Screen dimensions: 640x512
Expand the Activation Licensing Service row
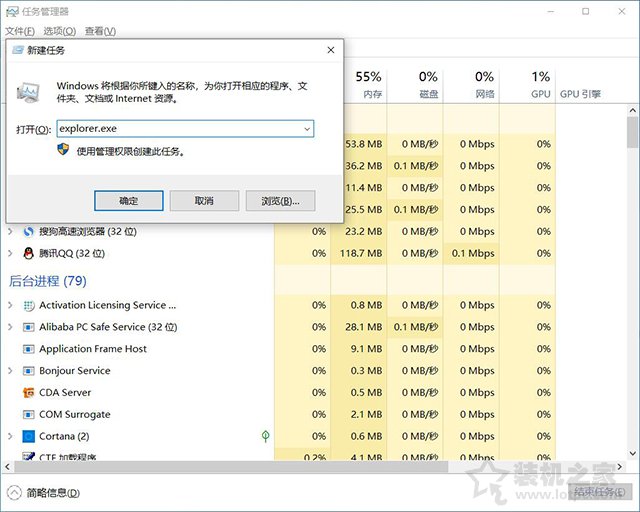click(10, 305)
